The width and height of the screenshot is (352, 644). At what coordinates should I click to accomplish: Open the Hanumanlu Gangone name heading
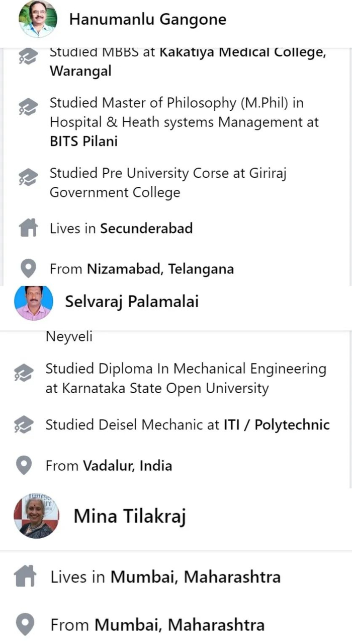coord(147,20)
